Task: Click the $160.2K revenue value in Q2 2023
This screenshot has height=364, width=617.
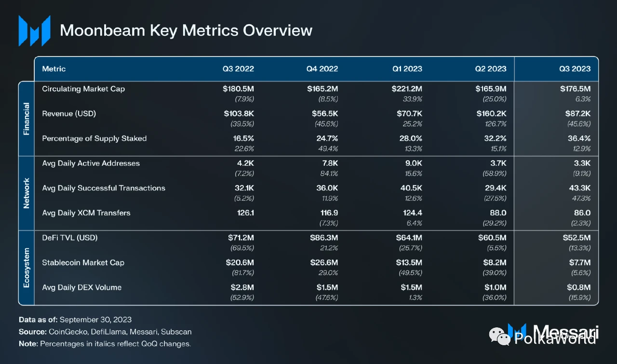Action: (491, 114)
